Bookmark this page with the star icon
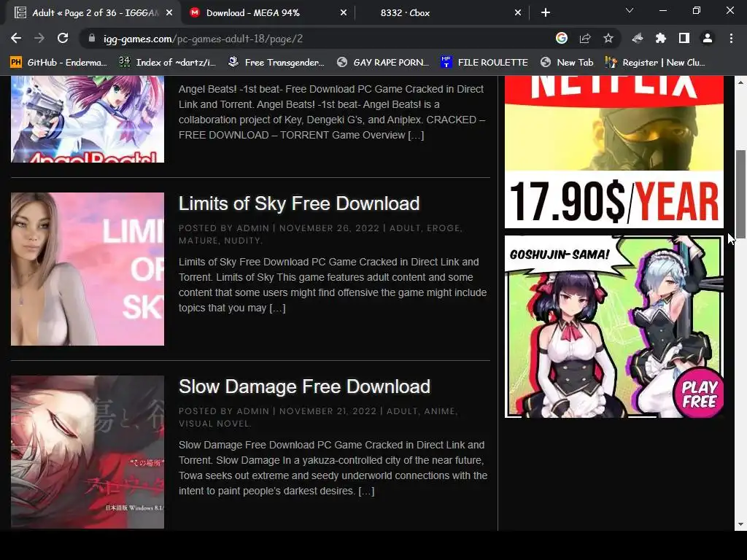 click(608, 39)
